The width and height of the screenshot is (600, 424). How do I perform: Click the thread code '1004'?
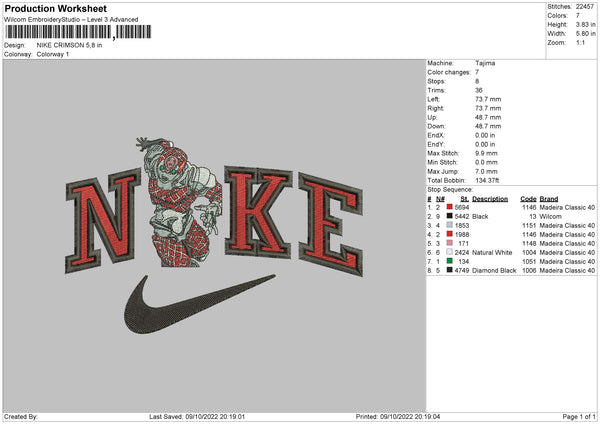[529, 252]
